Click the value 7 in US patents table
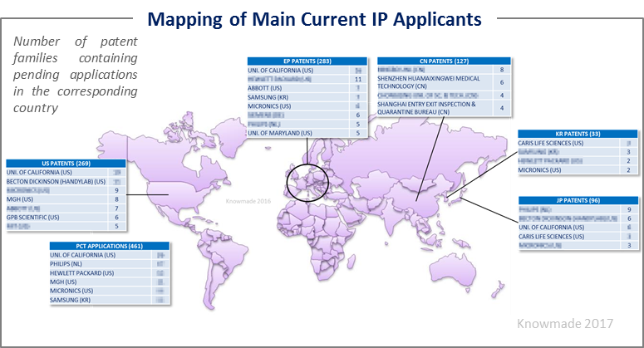 [116, 208]
